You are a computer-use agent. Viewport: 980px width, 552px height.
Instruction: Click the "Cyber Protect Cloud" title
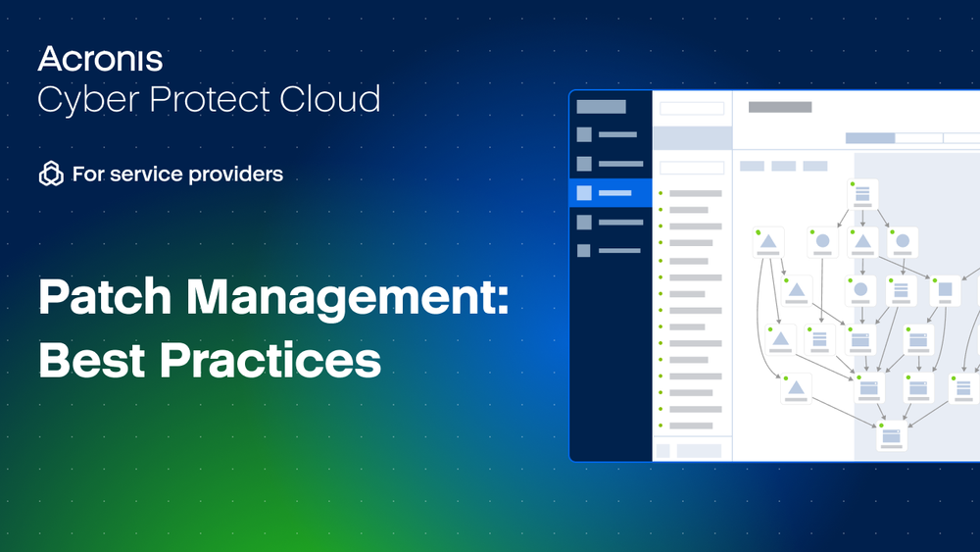[x=209, y=99]
